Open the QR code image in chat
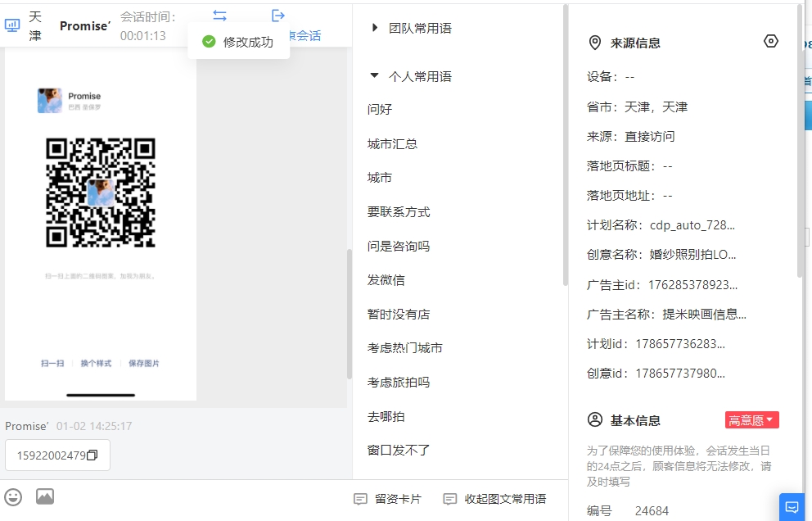 point(101,193)
